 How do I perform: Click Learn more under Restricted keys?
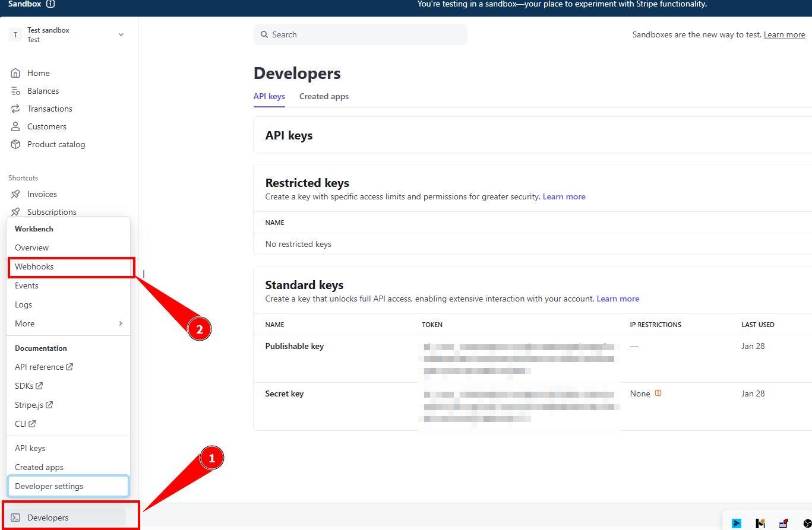[564, 196]
